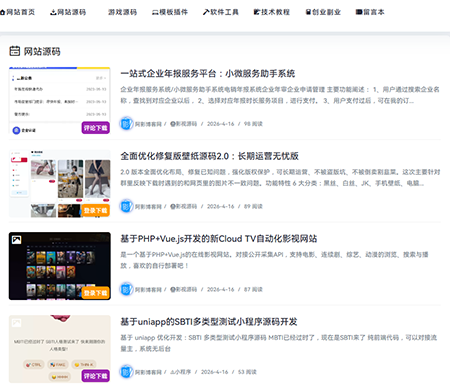
Task: Go to the 技术教程 section
Action: (x=272, y=12)
